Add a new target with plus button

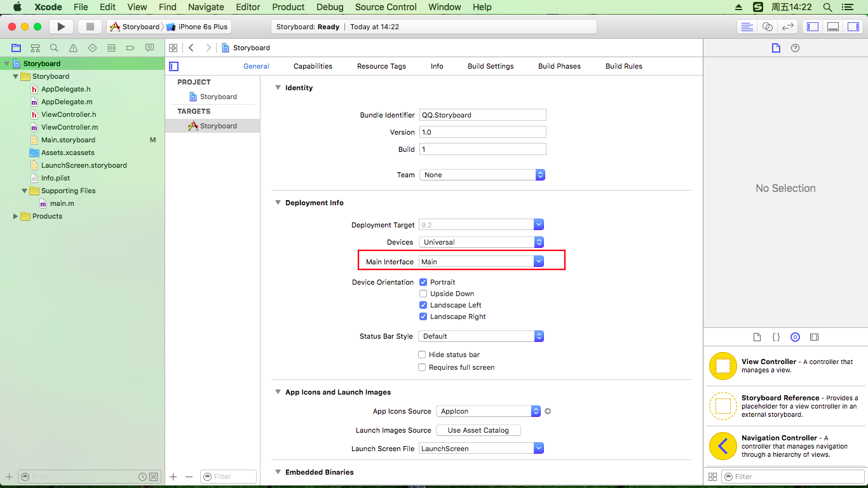pyautogui.click(x=173, y=477)
